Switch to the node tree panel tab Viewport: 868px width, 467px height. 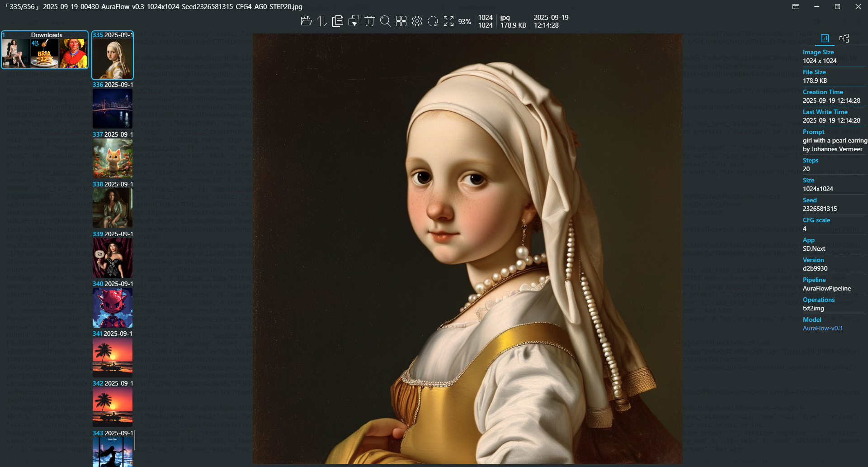[x=844, y=38]
